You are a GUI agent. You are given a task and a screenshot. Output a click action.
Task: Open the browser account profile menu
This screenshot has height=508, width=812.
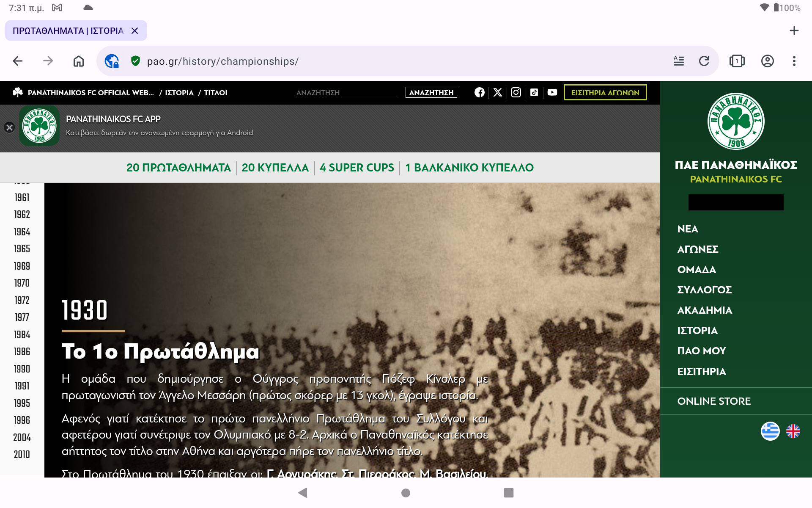point(767,61)
